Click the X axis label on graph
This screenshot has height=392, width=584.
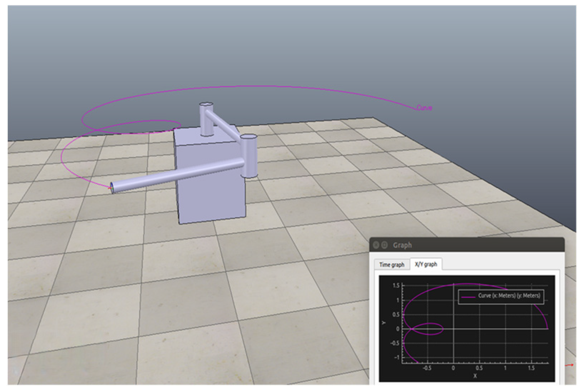pyautogui.click(x=475, y=376)
